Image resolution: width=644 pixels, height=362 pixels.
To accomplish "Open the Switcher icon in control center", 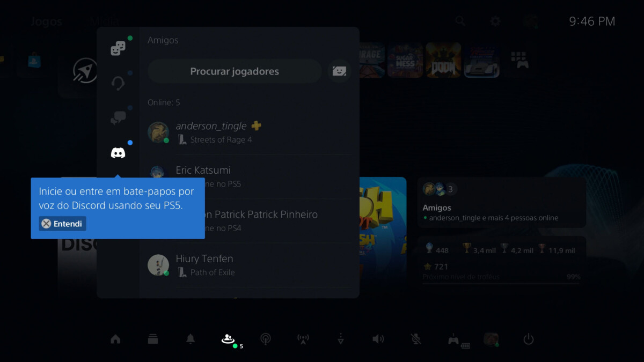I will coord(153,339).
